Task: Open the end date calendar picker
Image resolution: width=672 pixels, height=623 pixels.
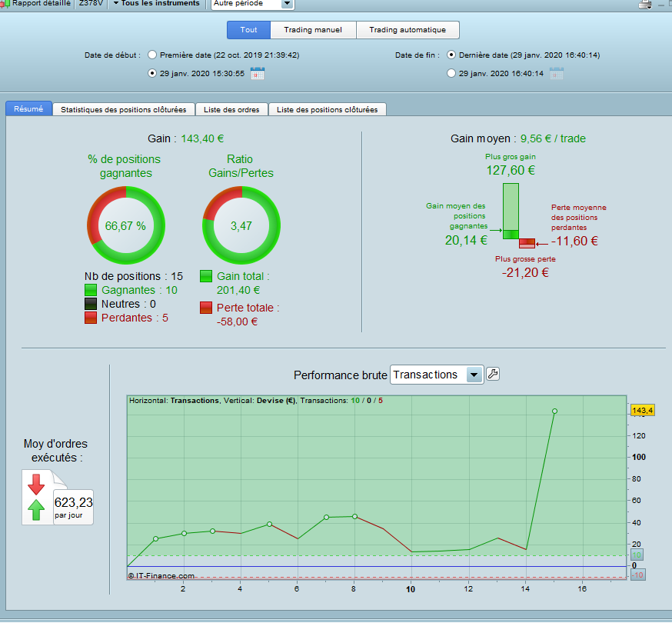Action: [x=557, y=73]
